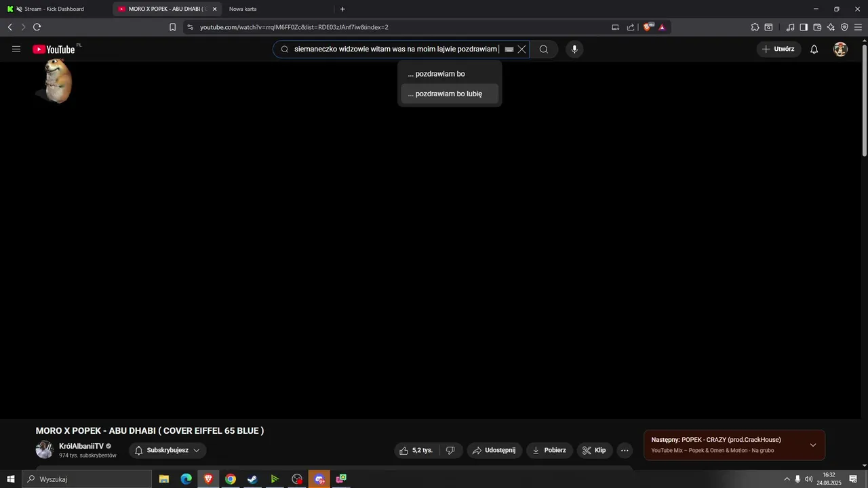The height and width of the screenshot is (488, 868).
Task: Open the tray volume speaker icon
Action: coord(808,479)
